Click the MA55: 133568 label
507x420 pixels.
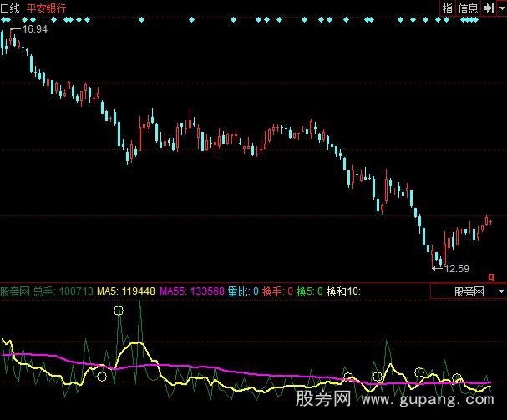[x=192, y=291]
